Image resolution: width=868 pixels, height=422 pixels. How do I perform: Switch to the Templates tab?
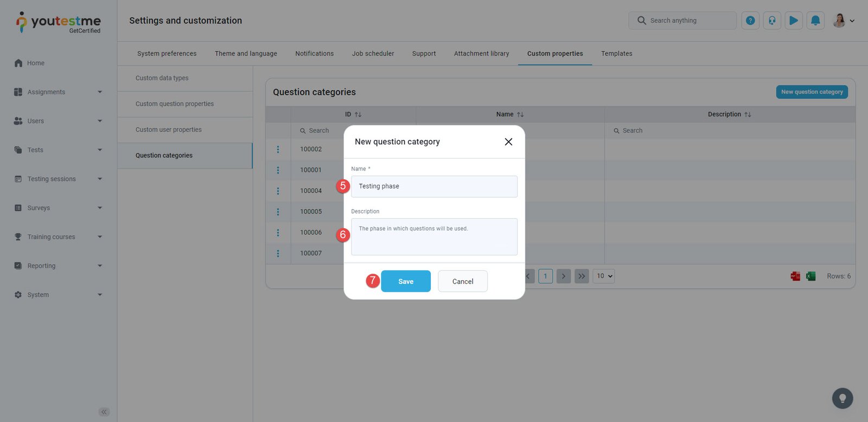616,54
